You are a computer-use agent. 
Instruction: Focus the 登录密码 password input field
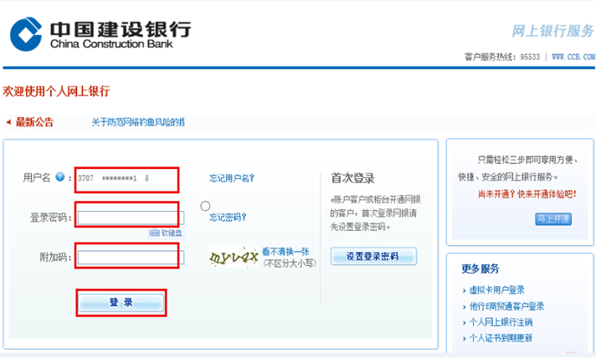coord(131,218)
